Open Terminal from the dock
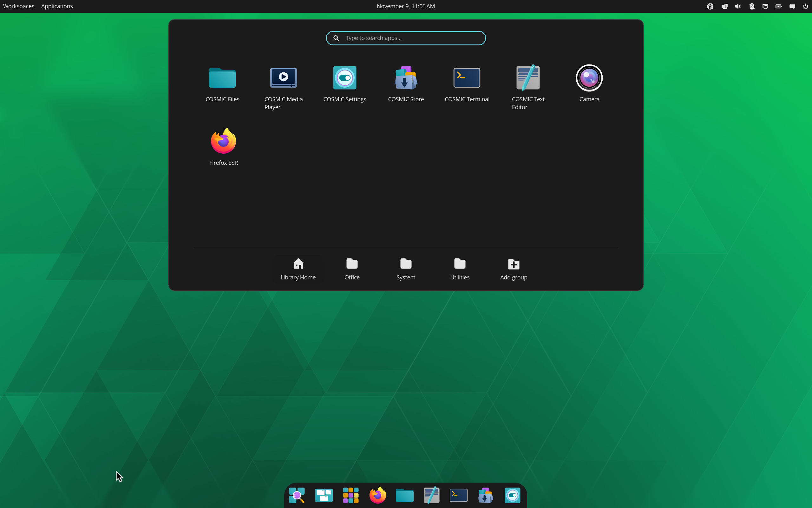Viewport: 812px width, 508px height. 458,495
